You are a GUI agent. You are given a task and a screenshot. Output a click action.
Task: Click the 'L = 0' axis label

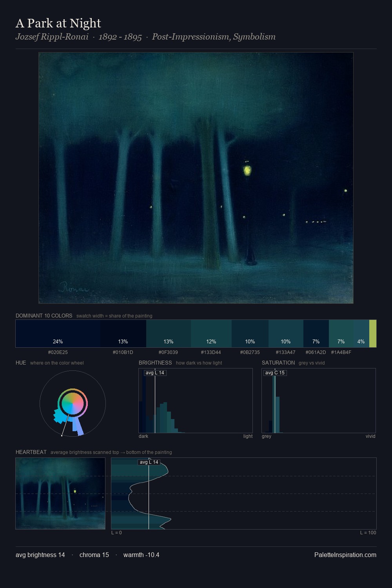click(116, 533)
